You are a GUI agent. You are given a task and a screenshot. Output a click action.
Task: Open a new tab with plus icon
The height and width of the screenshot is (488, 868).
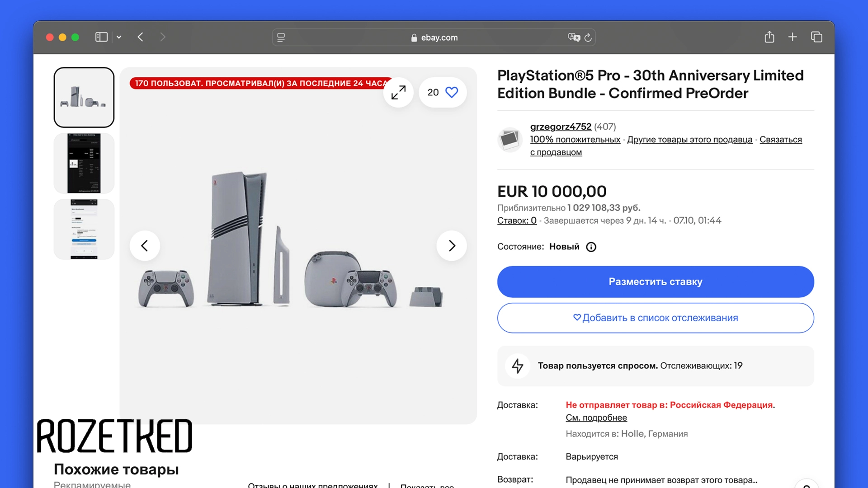pos(793,37)
